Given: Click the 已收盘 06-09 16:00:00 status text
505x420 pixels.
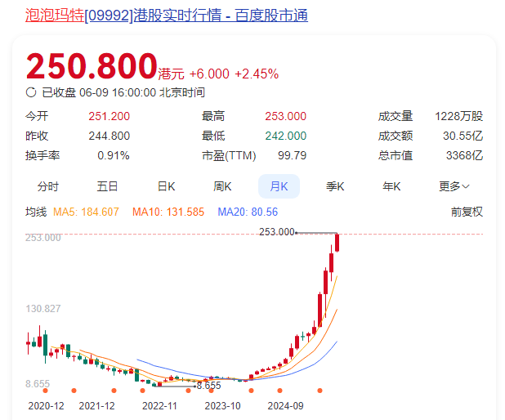Looking at the screenshot, I should (123, 92).
